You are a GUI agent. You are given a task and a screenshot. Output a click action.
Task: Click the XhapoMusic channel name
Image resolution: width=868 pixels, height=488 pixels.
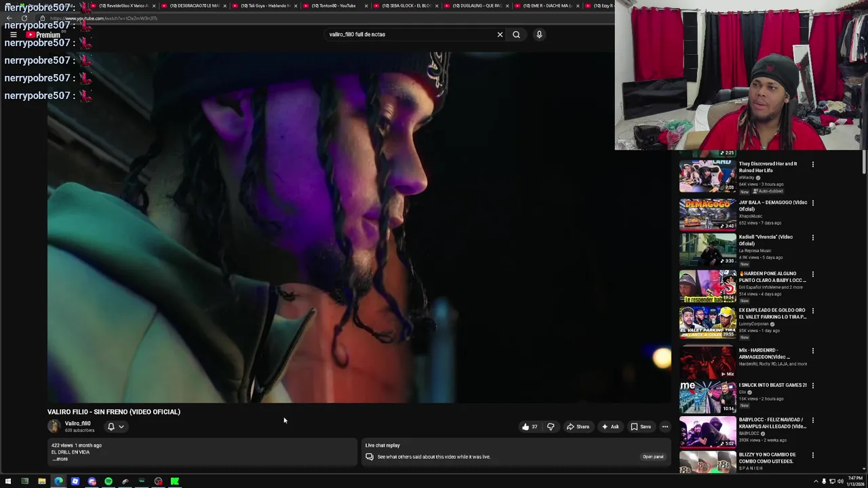pos(751,216)
